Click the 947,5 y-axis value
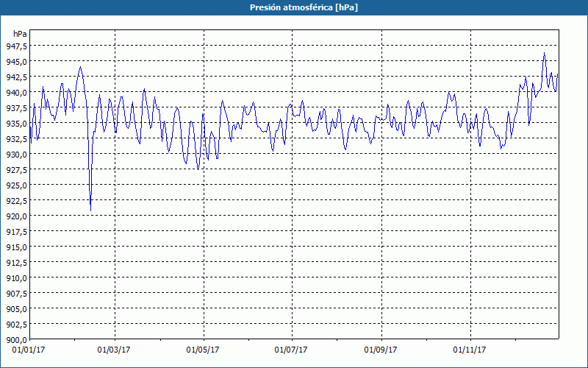588x368 pixels. point(16,46)
